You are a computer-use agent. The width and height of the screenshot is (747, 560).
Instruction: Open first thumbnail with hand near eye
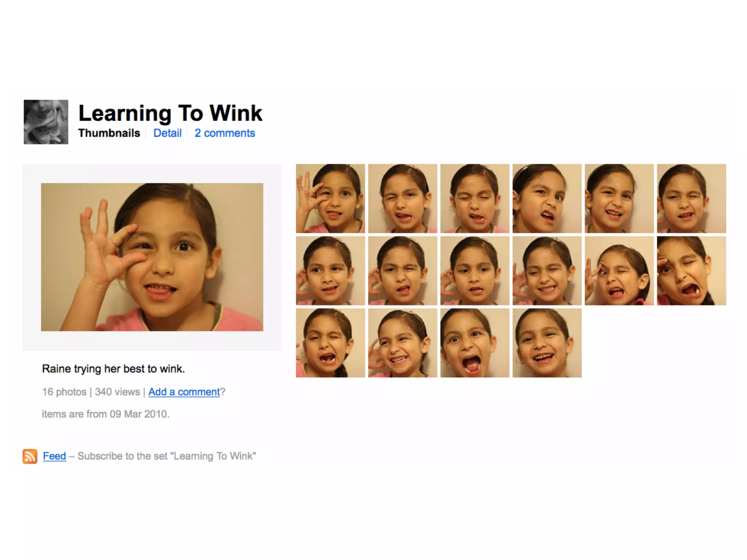click(330, 198)
